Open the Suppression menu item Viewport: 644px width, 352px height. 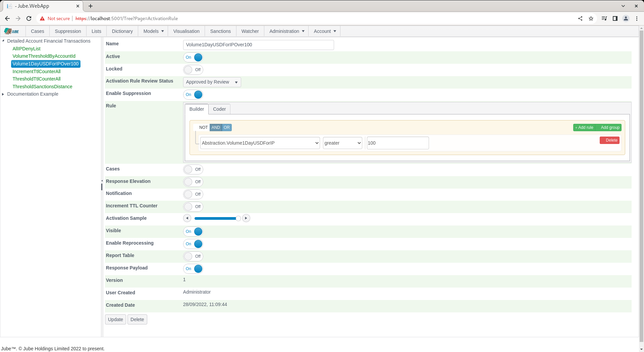pyautogui.click(x=68, y=31)
